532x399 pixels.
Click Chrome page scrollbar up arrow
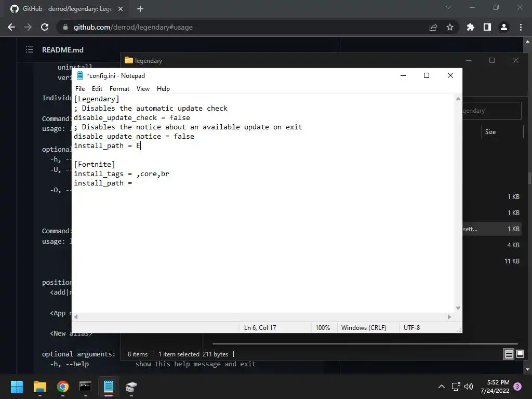(527, 42)
